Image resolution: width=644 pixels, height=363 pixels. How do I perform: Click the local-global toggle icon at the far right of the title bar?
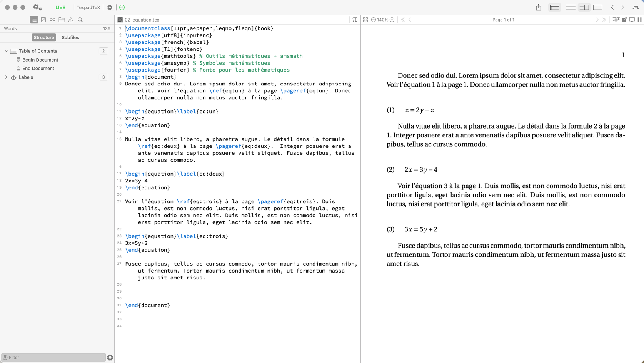click(x=636, y=7)
